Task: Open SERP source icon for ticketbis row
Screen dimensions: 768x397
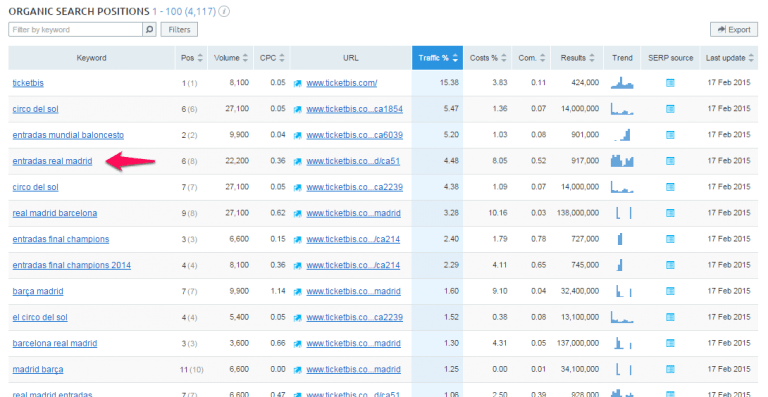Action: pos(670,83)
